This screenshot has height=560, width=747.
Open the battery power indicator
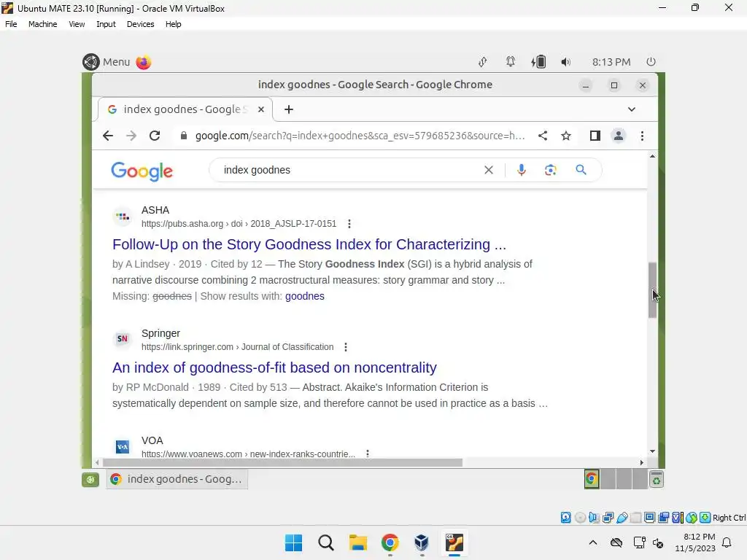coord(538,62)
